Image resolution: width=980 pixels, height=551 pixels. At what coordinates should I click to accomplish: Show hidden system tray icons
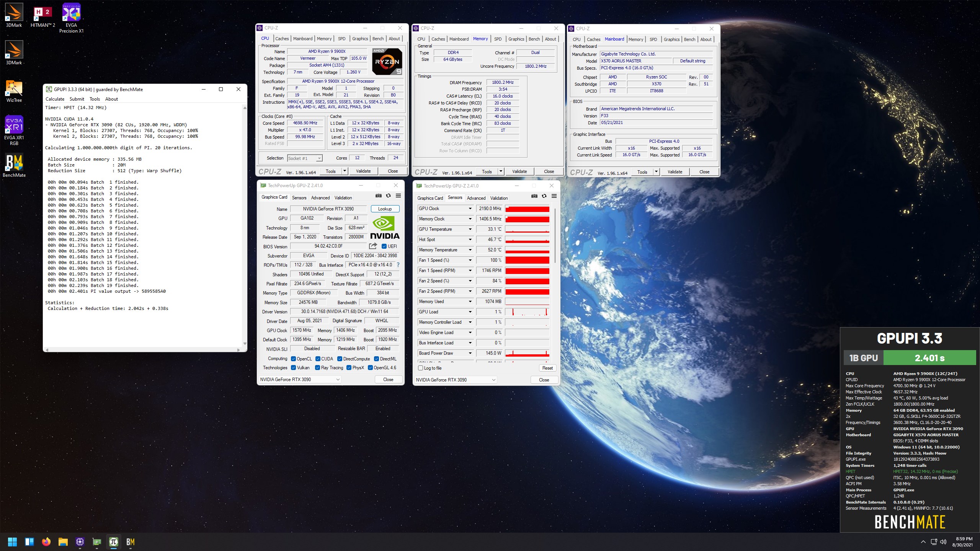[x=923, y=542]
